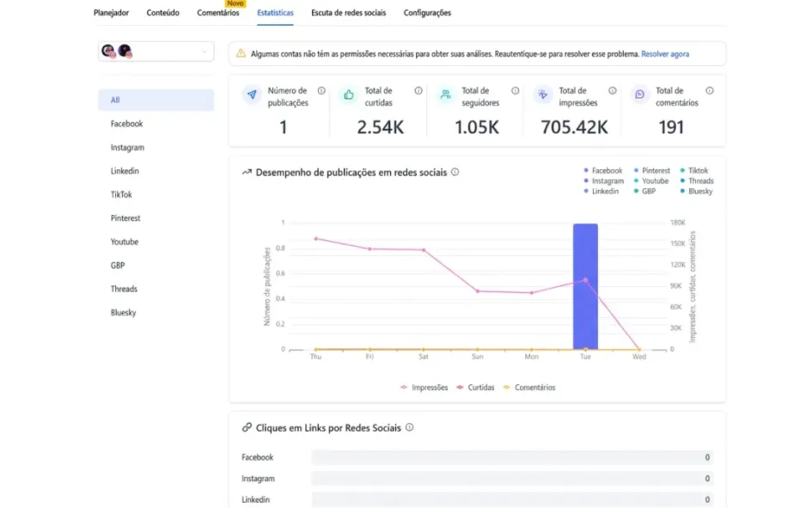Filter statistics by Pinterest in sidebar
Image resolution: width=812 pixels, height=508 pixels.
[125, 218]
